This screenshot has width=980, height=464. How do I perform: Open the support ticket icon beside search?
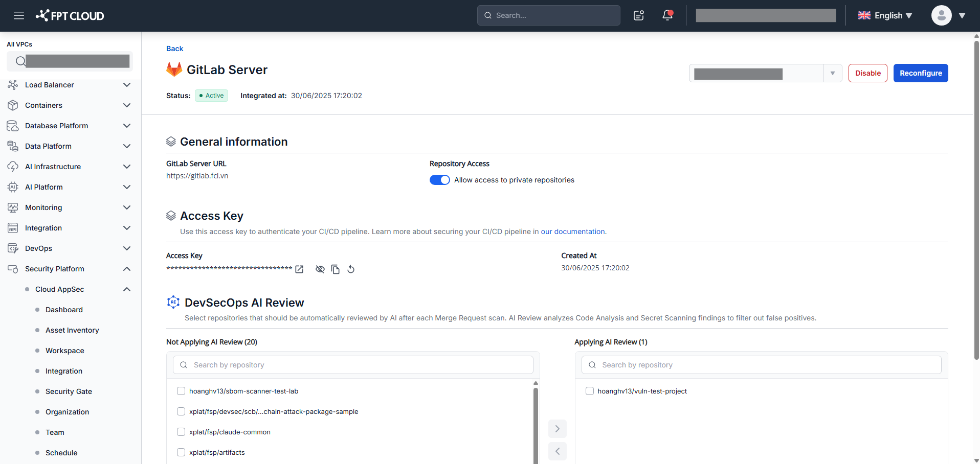pyautogui.click(x=639, y=15)
